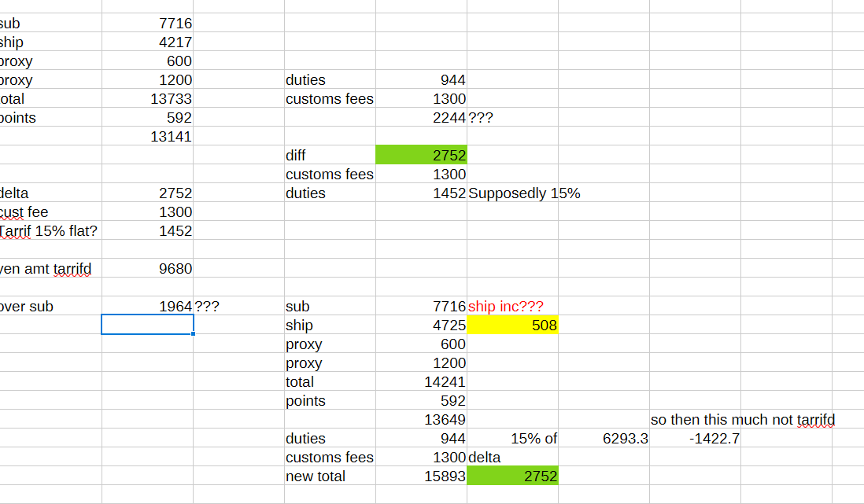Click the green highlighted cell beside "diff"
The height and width of the screenshot is (504, 864).
tap(421, 156)
